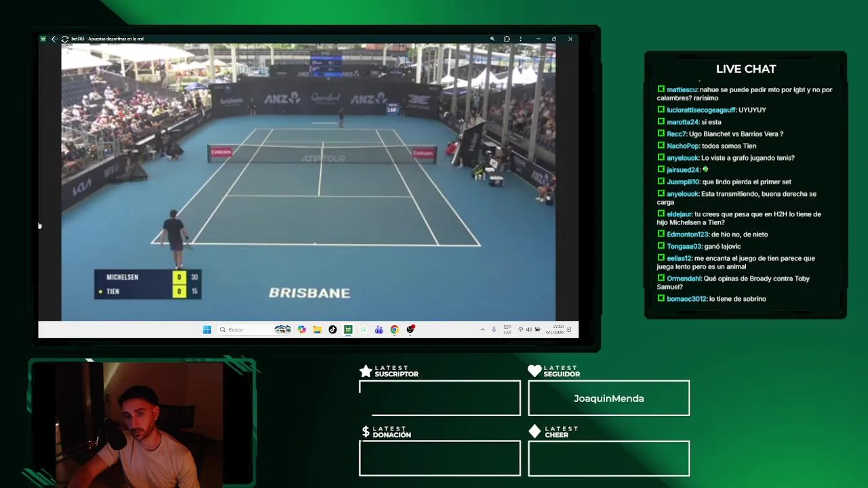The image size is (868, 488).
Task: Click the Latest Seguidor heart icon
Action: 534,371
